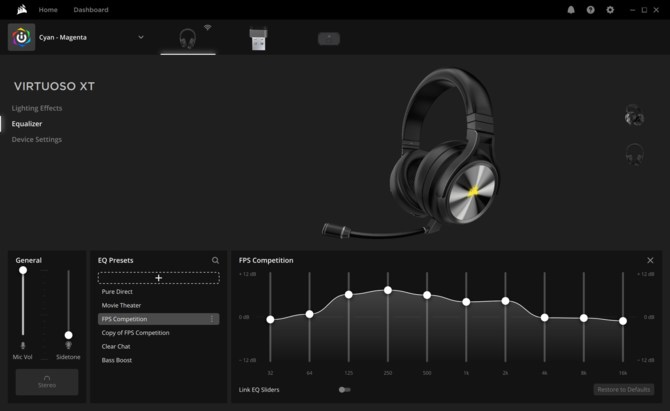Open the settings gear icon
This screenshot has width=670, height=411.
tap(610, 10)
